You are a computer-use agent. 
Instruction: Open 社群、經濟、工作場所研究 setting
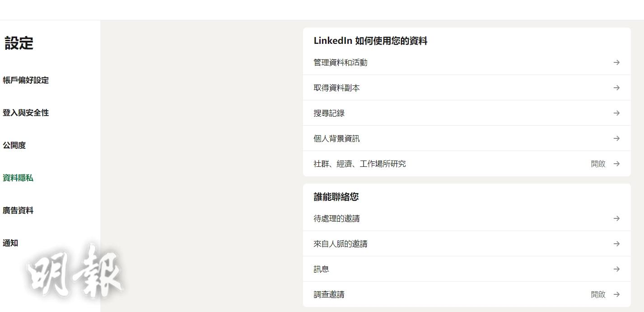[x=467, y=164]
